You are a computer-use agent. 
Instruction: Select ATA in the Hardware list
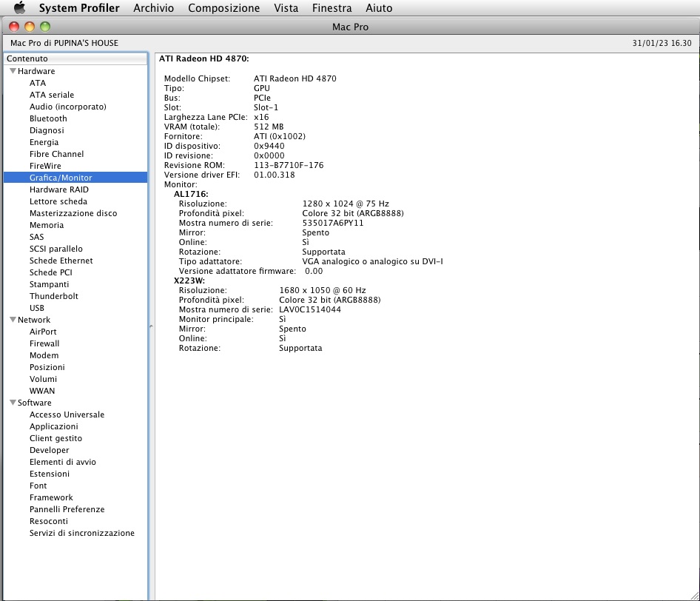click(x=38, y=83)
